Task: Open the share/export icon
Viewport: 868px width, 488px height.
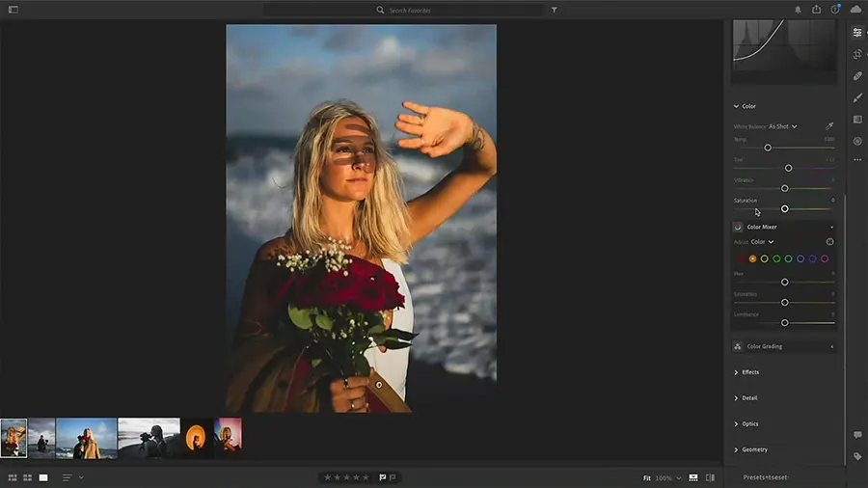Action: 817,10
